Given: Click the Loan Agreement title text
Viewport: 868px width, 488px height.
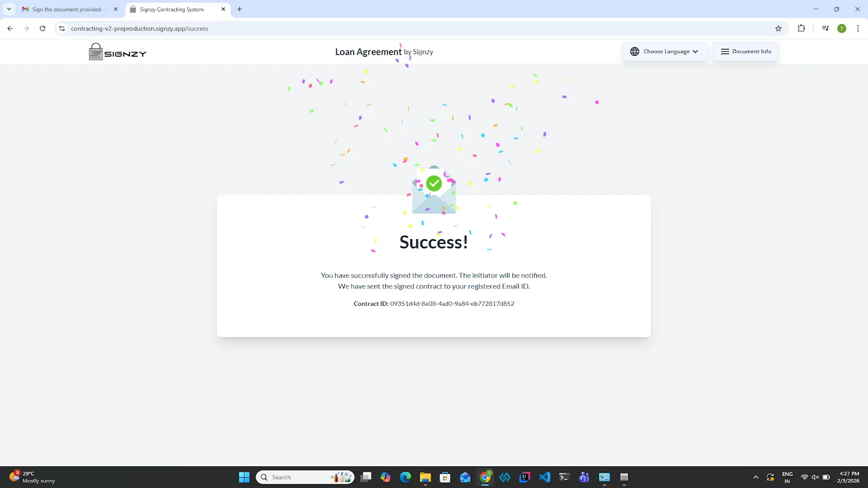Looking at the screenshot, I should click(x=368, y=52).
